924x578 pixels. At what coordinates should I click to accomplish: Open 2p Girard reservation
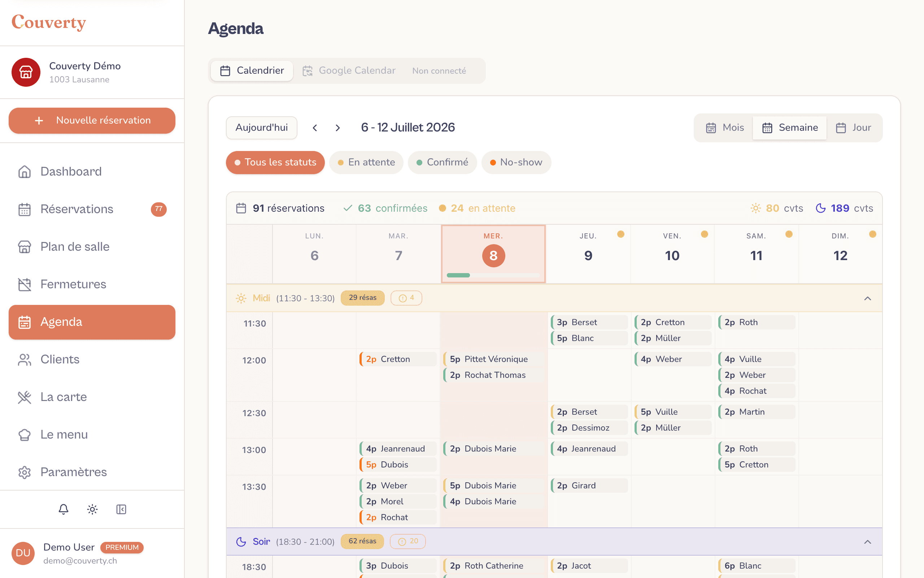589,486
